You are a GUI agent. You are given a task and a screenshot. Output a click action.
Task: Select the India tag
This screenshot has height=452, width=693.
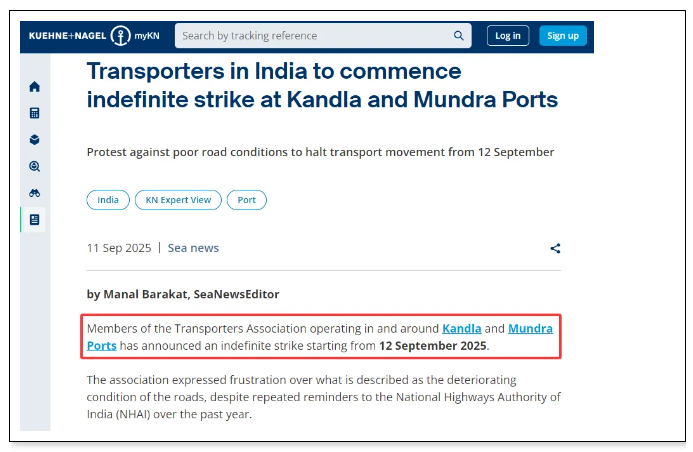click(x=108, y=200)
